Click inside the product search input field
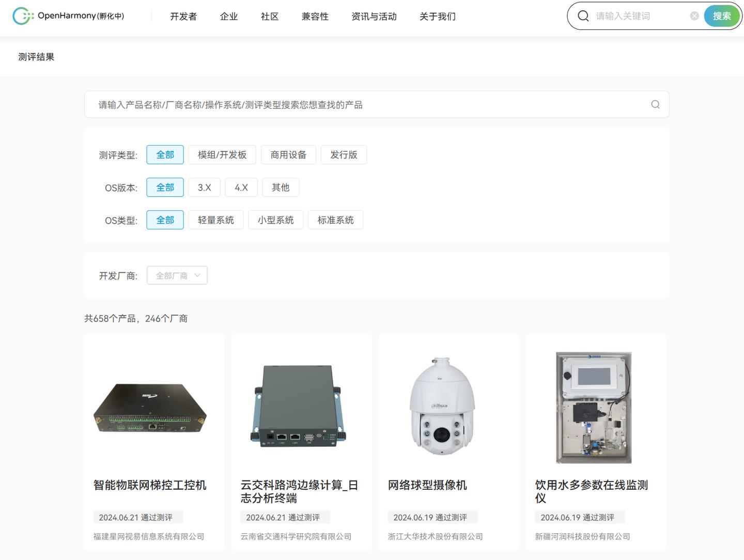The width and height of the screenshot is (744, 560). 310,104
